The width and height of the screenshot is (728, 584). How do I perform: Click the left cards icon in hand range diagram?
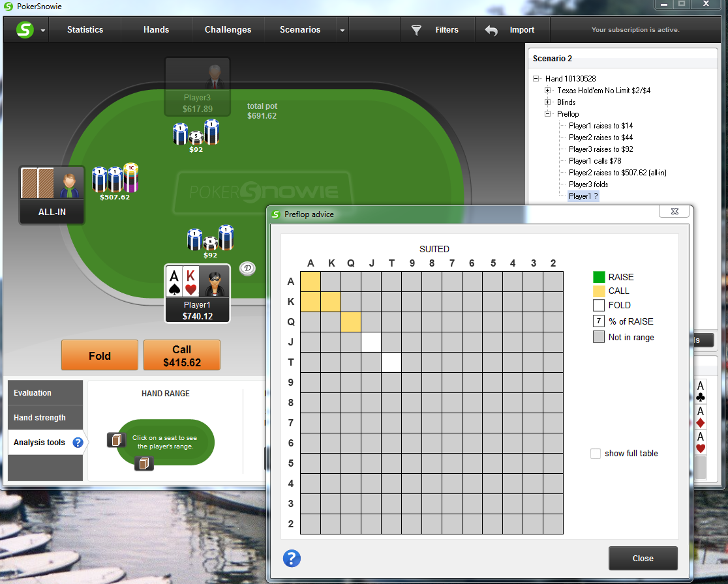click(x=116, y=440)
